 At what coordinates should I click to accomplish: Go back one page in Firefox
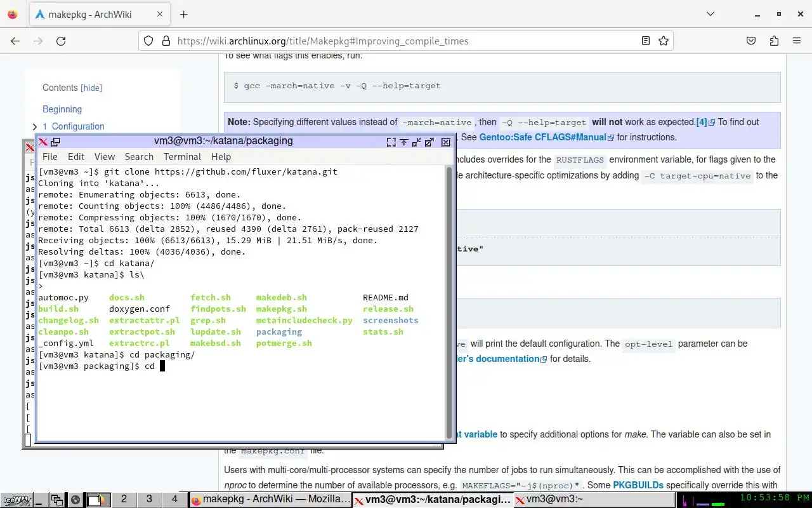pyautogui.click(x=15, y=41)
